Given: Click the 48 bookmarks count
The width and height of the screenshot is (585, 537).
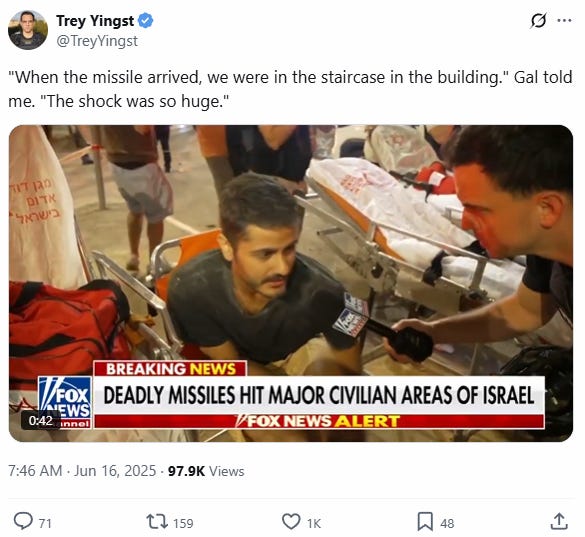Looking at the screenshot, I should [x=447, y=523].
